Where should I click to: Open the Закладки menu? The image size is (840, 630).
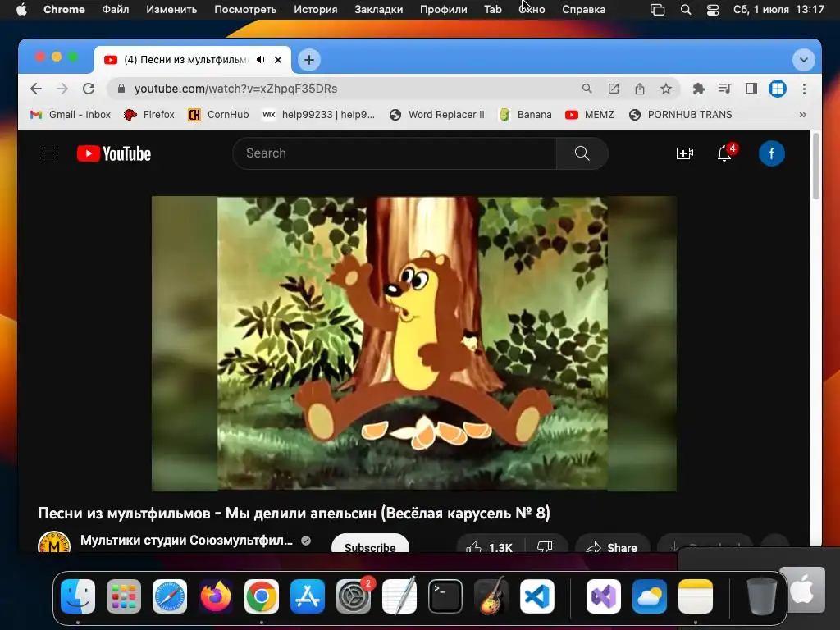[x=379, y=9]
